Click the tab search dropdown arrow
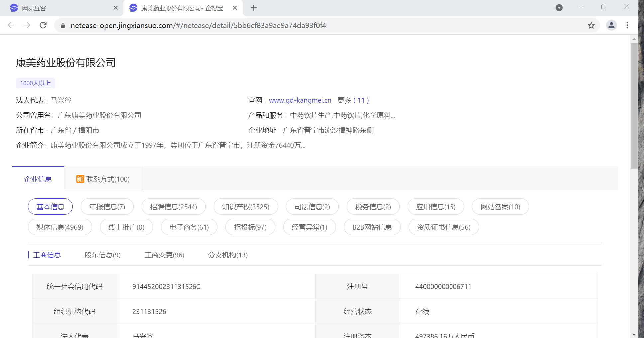 click(559, 8)
